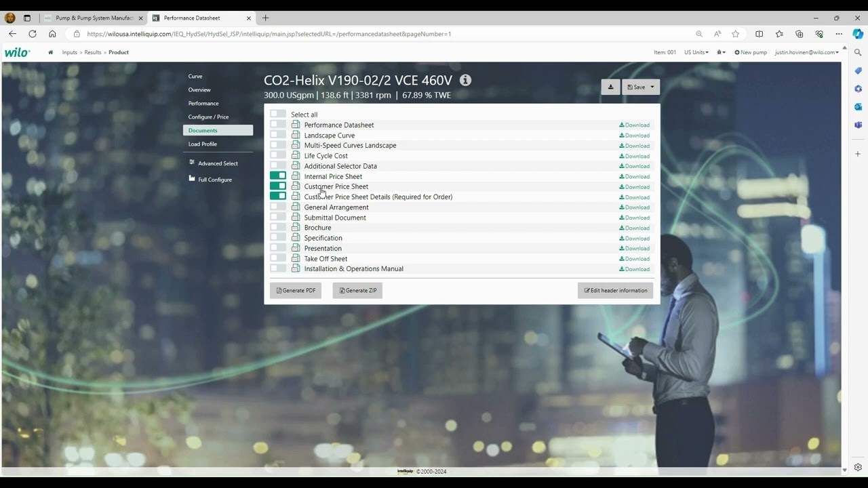Open the justin.hovinen@wilo.com account dropdown
Screen dimensions: 868x488
point(806,52)
